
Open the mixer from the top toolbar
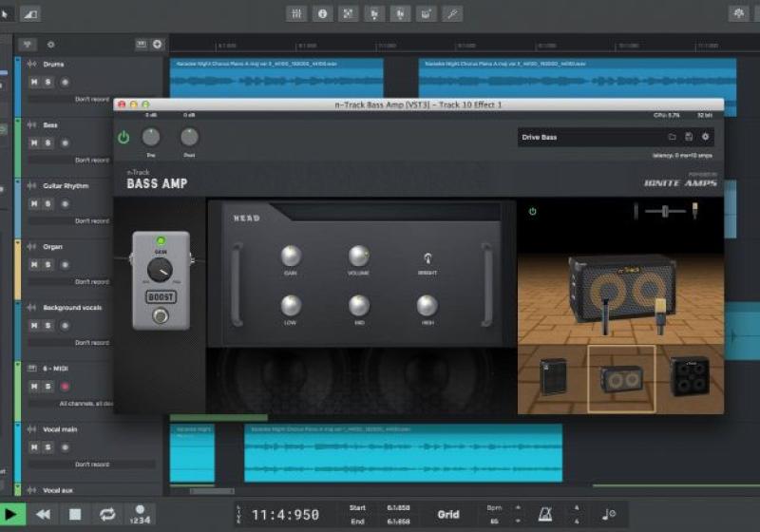[x=296, y=13]
